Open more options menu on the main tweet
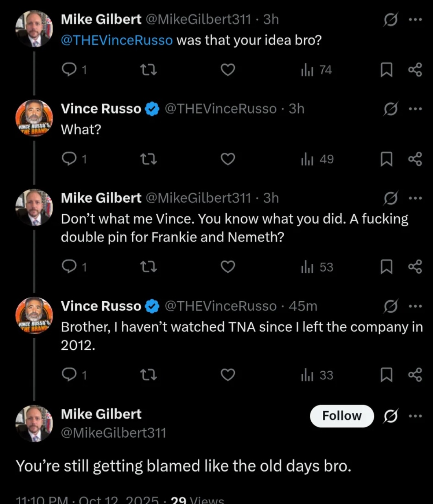Image resolution: width=433 pixels, height=504 pixels. click(415, 416)
